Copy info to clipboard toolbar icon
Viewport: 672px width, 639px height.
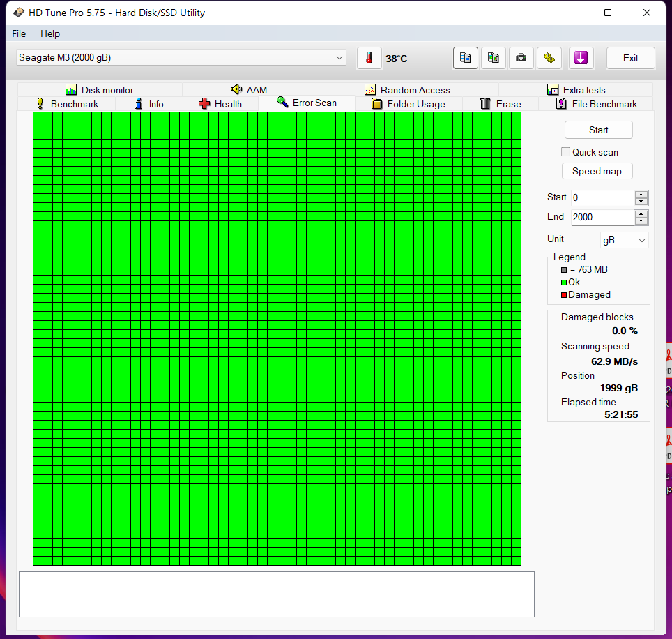pyautogui.click(x=466, y=58)
